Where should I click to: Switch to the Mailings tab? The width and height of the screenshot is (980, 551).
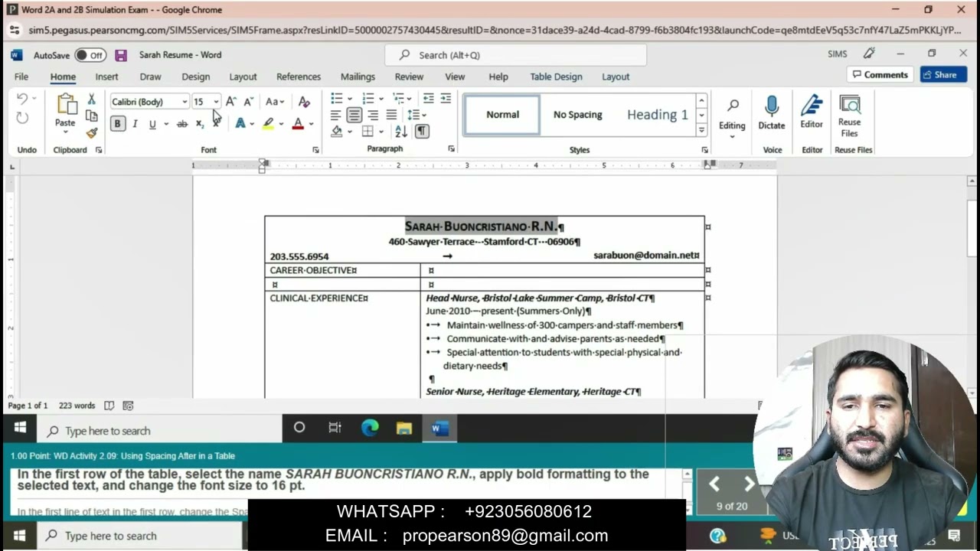(x=358, y=77)
